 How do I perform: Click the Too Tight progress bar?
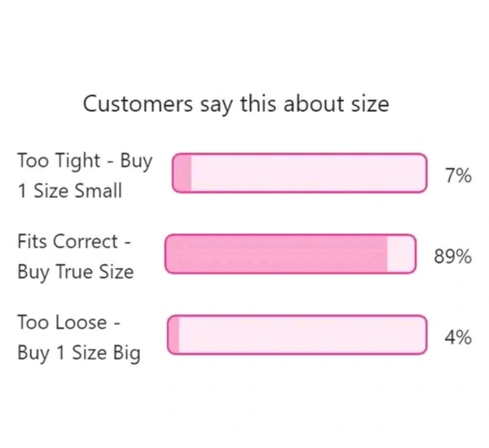point(299,173)
